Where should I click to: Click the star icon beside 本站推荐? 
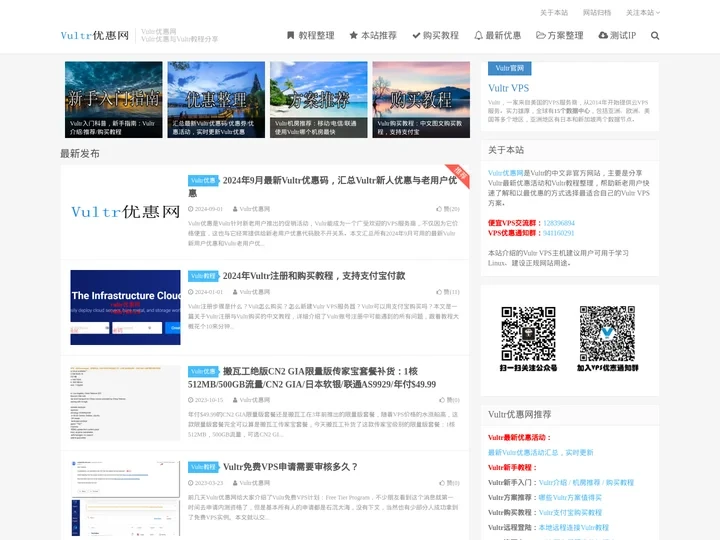coord(353,35)
